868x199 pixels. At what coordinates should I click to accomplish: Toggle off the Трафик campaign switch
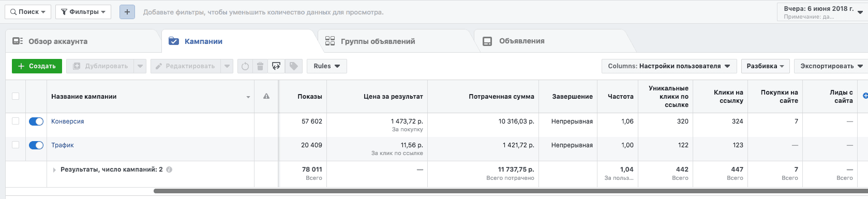point(36,145)
